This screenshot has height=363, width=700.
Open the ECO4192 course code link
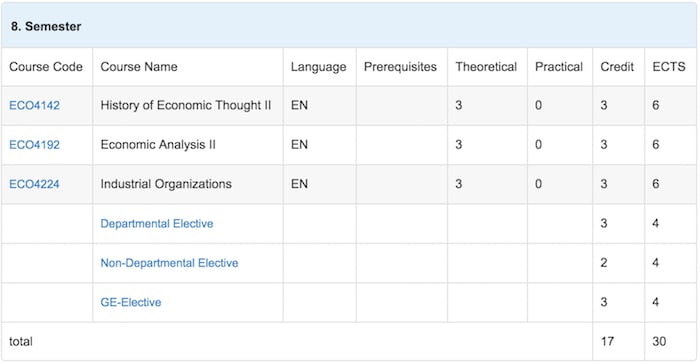34,145
